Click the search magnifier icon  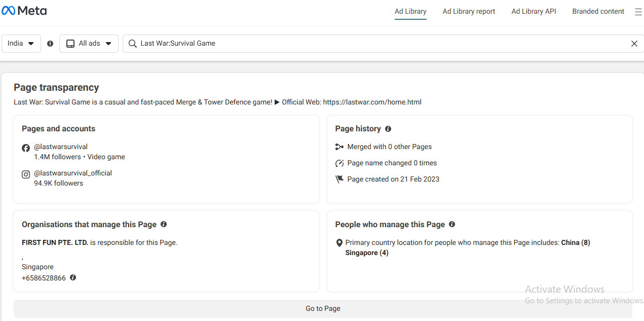133,44
